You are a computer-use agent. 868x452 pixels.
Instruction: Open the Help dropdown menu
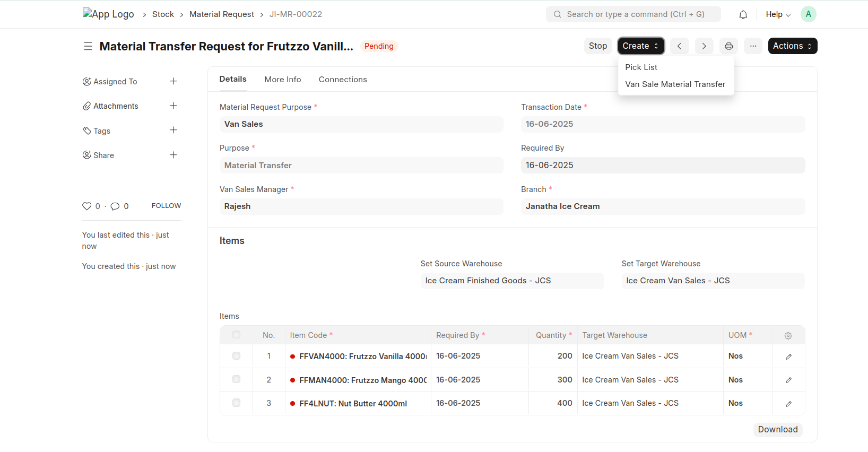pos(777,14)
